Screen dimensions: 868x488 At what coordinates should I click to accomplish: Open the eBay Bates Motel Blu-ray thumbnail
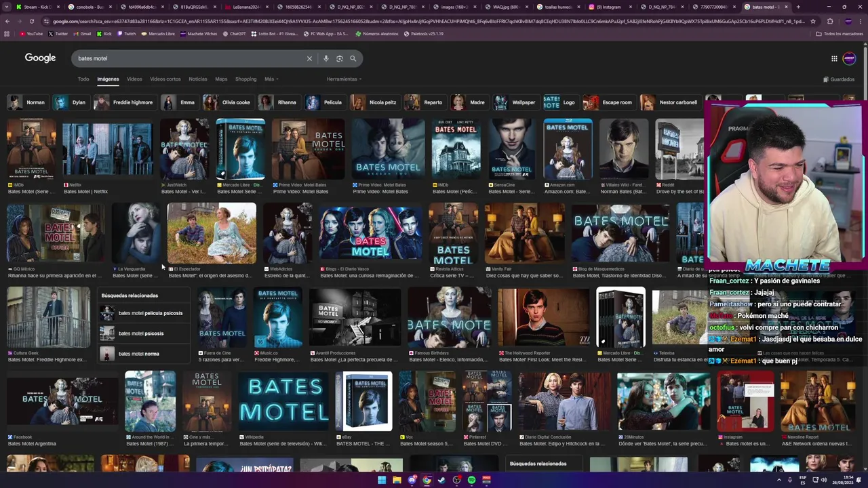(x=363, y=401)
